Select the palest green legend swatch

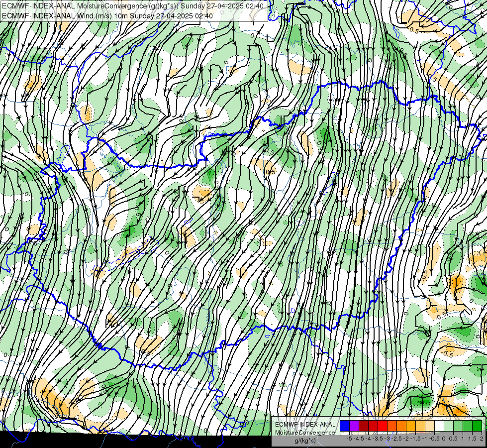[449, 426]
